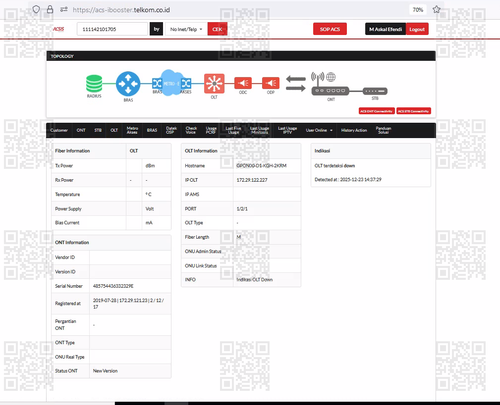Expand the User Online menu

tap(319, 130)
